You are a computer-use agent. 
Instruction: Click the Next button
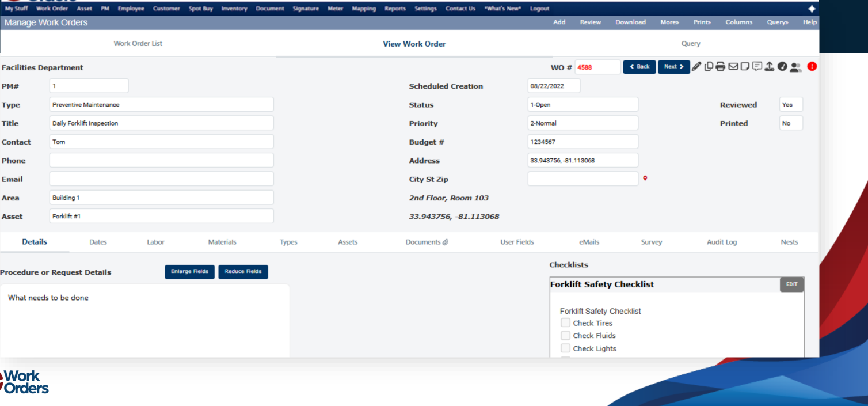(x=673, y=67)
